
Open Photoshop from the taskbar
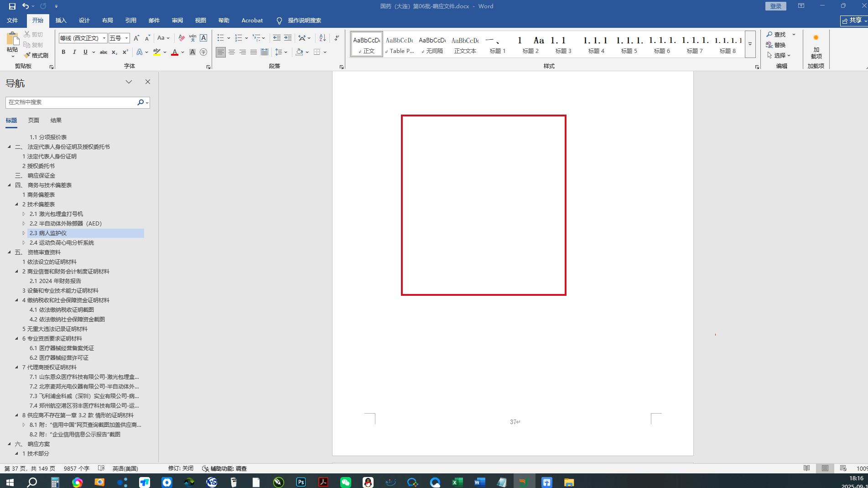point(301,482)
